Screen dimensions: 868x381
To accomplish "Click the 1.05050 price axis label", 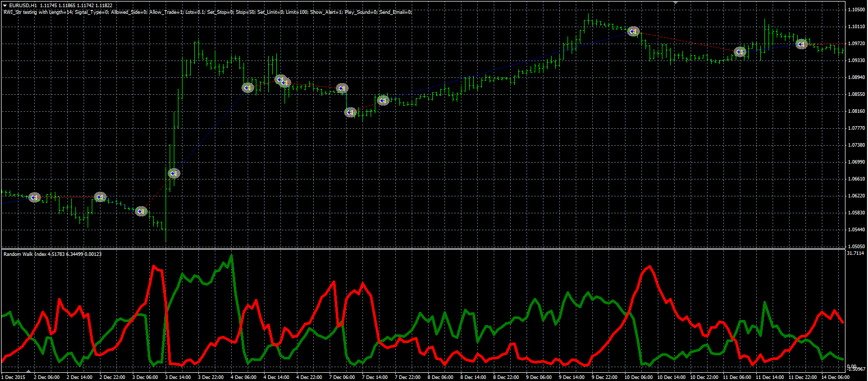I will 856,247.
